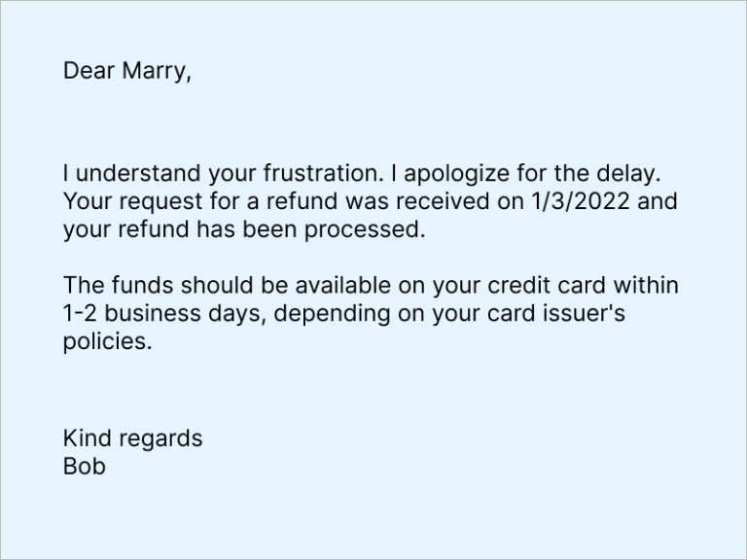
Task: Click the word 'delay' ending the first line
Action: pyautogui.click(x=632, y=175)
